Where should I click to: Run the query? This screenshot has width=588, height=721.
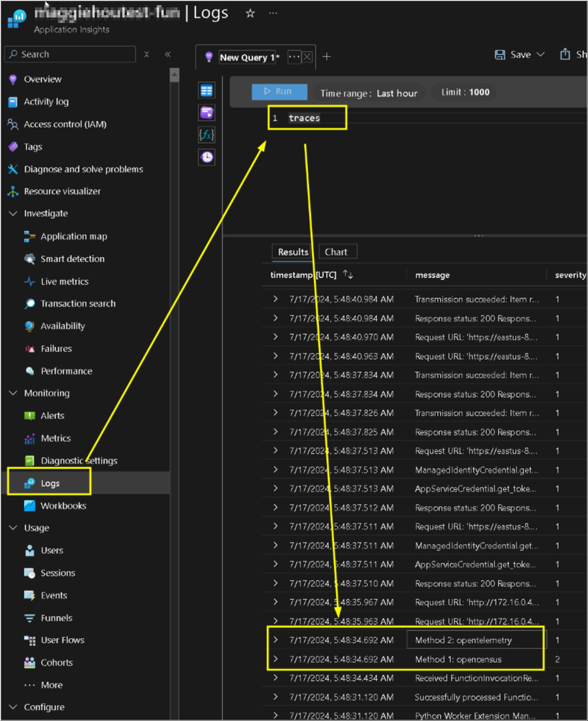point(279,92)
